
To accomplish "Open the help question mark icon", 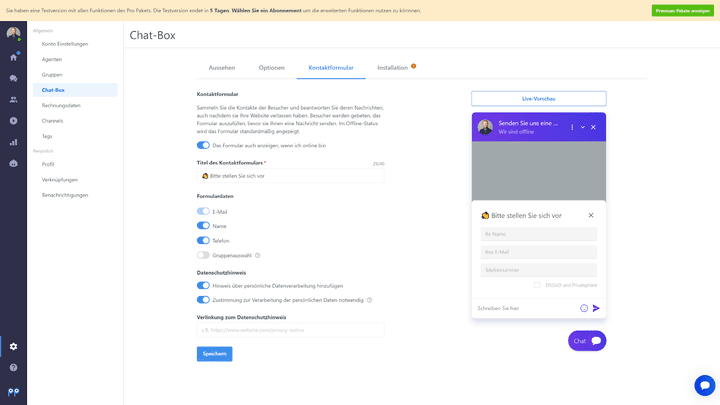I will tap(13, 368).
